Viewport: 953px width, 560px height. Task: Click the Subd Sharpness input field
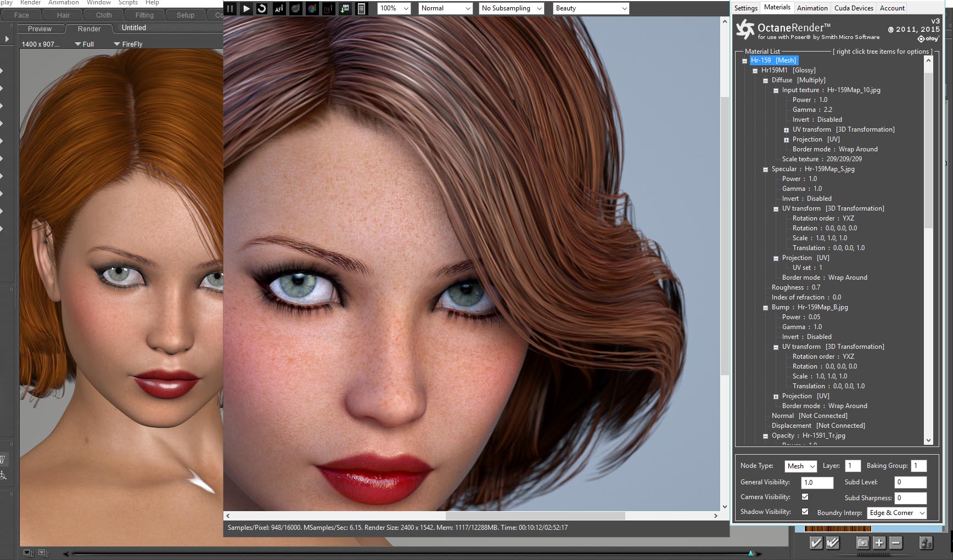pos(911,498)
